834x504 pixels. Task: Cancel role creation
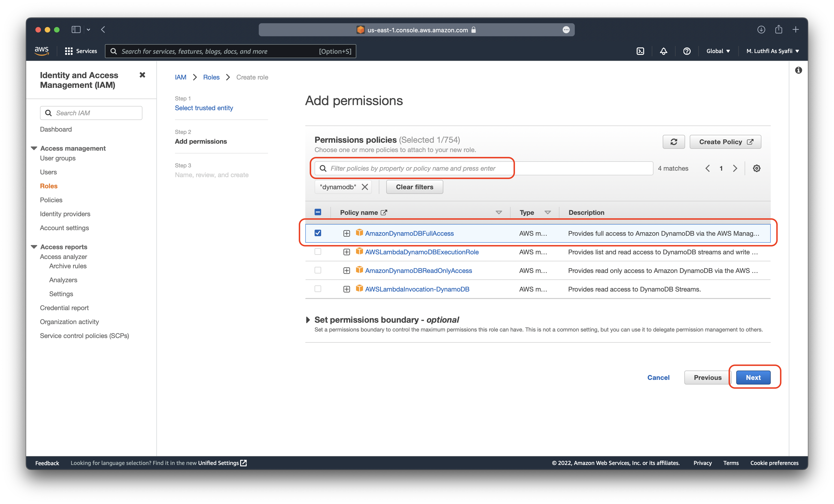pyautogui.click(x=658, y=378)
